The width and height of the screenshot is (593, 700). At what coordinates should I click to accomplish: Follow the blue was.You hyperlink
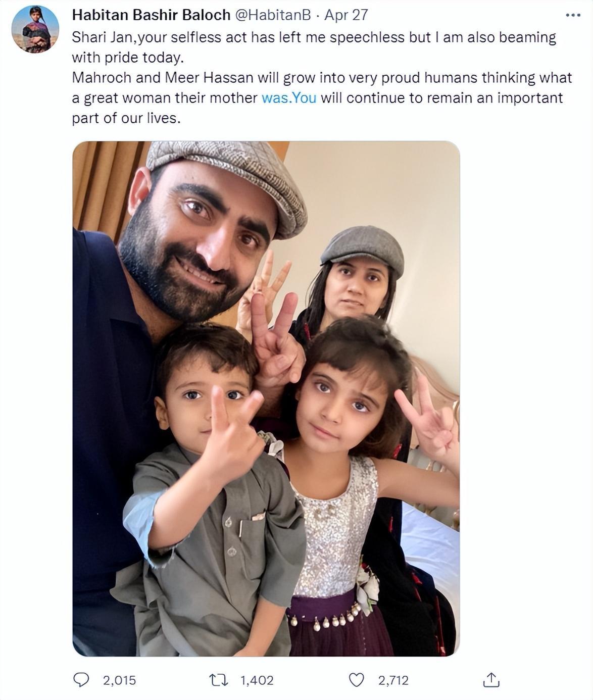289,97
